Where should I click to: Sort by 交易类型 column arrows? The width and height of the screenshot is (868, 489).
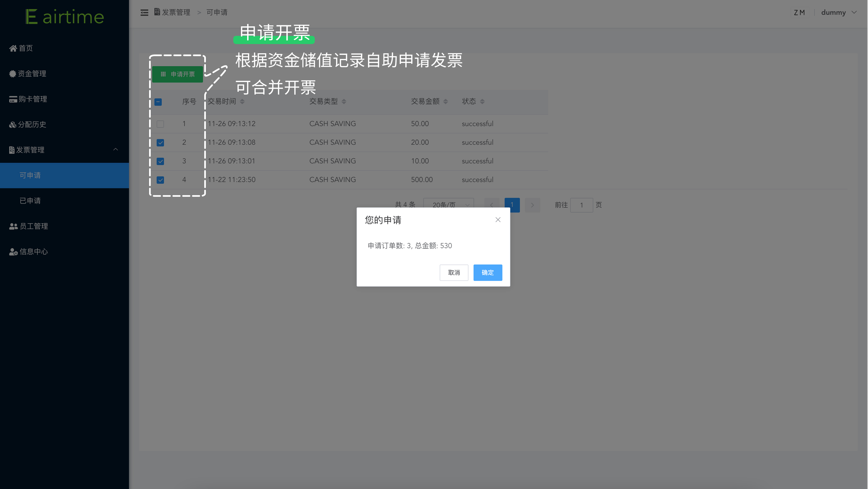tap(344, 101)
